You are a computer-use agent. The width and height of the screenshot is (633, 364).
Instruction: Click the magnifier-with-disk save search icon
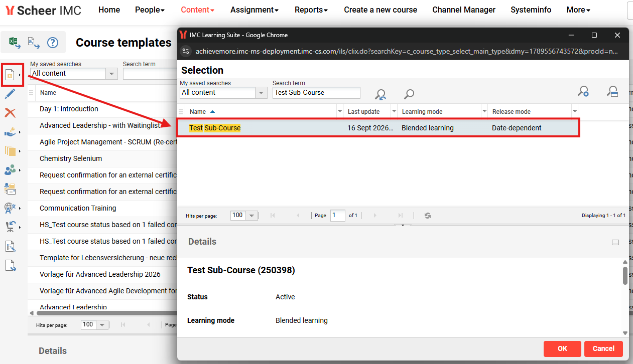(612, 92)
